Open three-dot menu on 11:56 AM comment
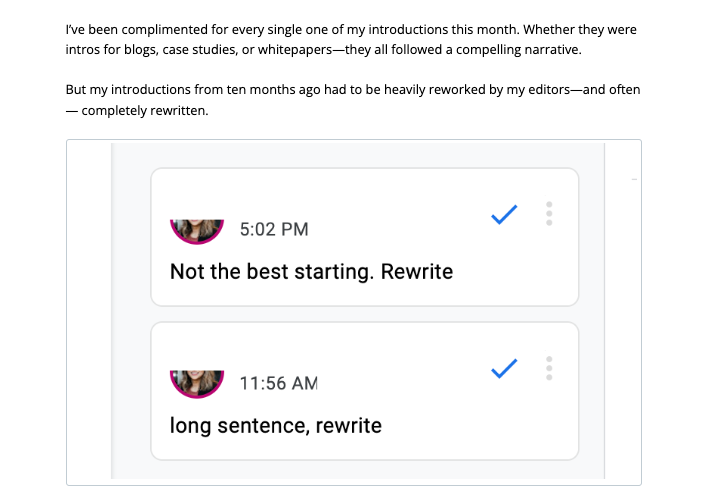Image resolution: width=708 pixels, height=497 pixels. point(549,369)
